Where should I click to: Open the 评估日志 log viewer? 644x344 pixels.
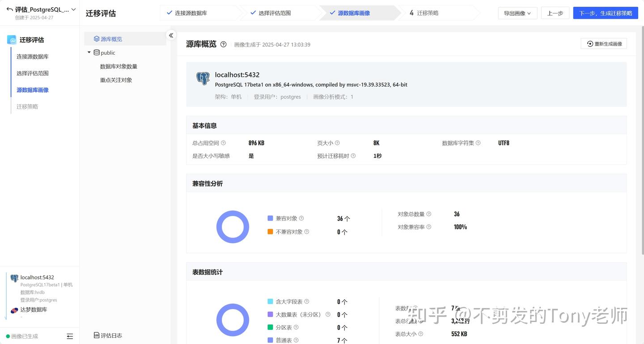tap(107, 335)
